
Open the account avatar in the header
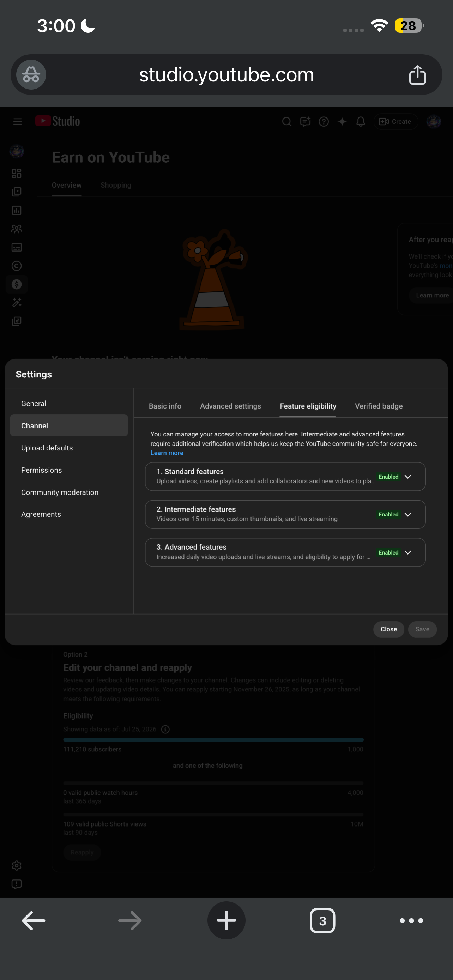[x=434, y=122]
